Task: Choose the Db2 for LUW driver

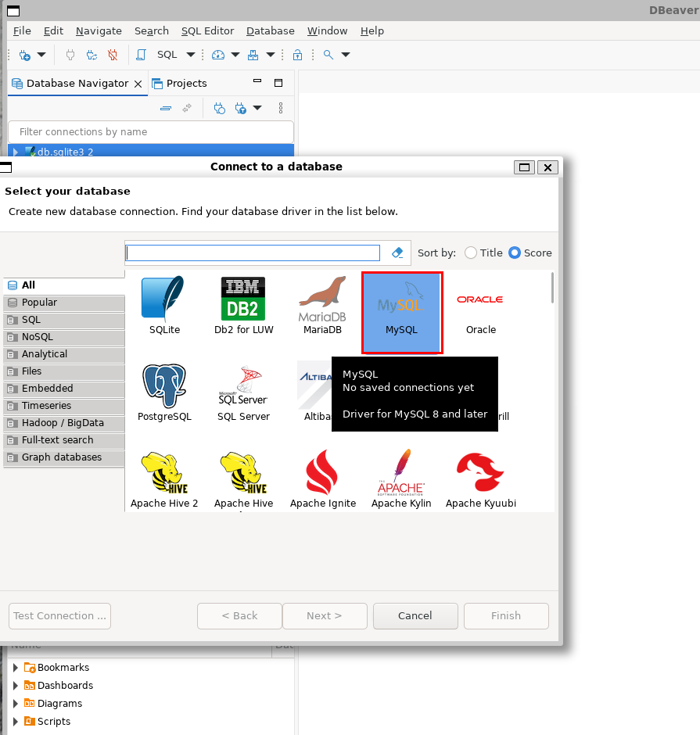Action: point(243,305)
